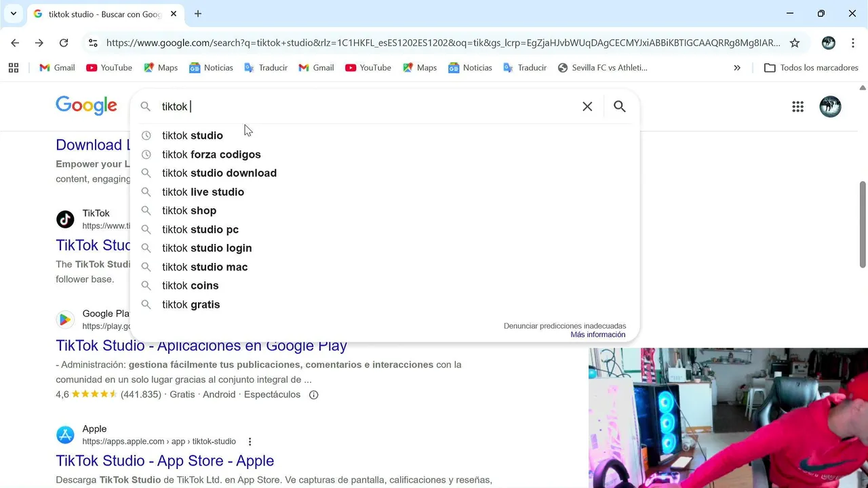
Task: Open the first Maps bookmark
Action: pos(161,68)
